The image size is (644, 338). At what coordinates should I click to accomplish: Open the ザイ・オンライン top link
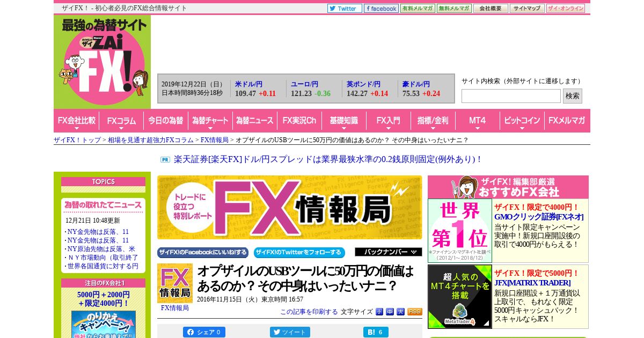[566, 9]
